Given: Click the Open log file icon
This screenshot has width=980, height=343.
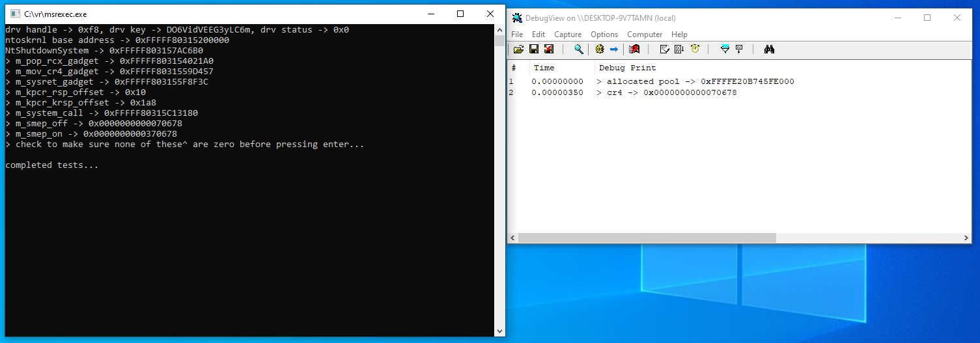Looking at the screenshot, I should coord(518,49).
